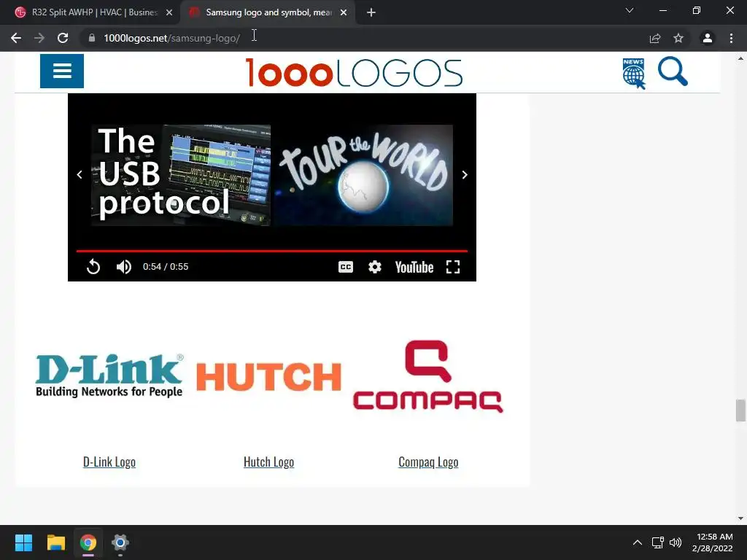747x560 pixels.
Task: Show previous suggested videos with left arrow
Action: click(80, 175)
